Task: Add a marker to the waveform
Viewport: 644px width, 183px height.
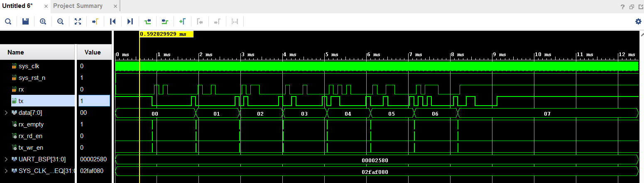Action: [182, 22]
